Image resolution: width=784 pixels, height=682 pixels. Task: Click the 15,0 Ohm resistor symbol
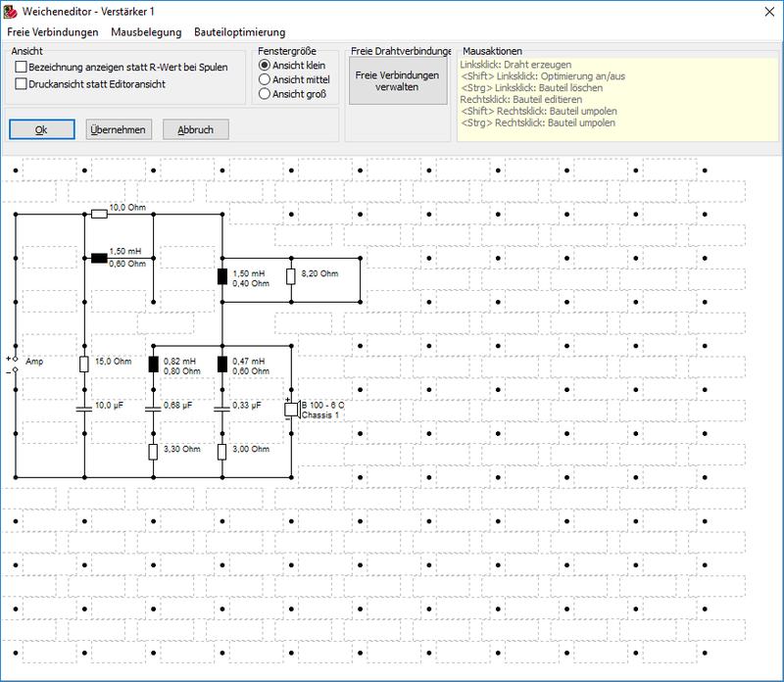point(84,365)
